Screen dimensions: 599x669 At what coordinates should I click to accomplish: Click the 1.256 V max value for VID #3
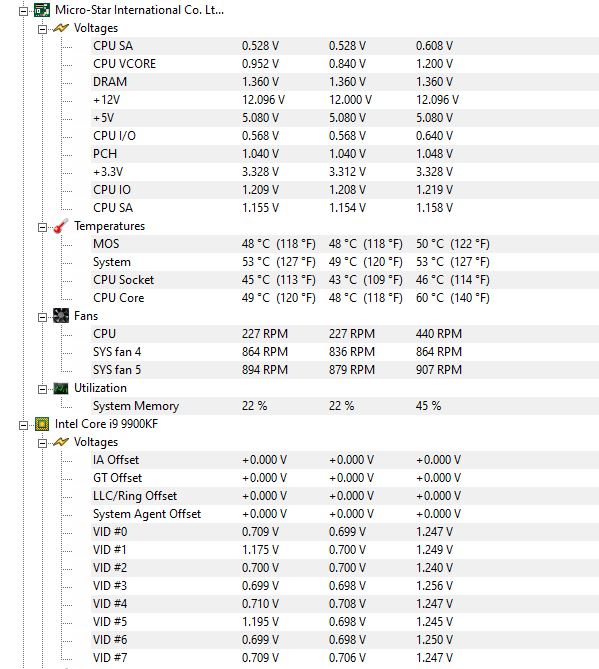[434, 586]
